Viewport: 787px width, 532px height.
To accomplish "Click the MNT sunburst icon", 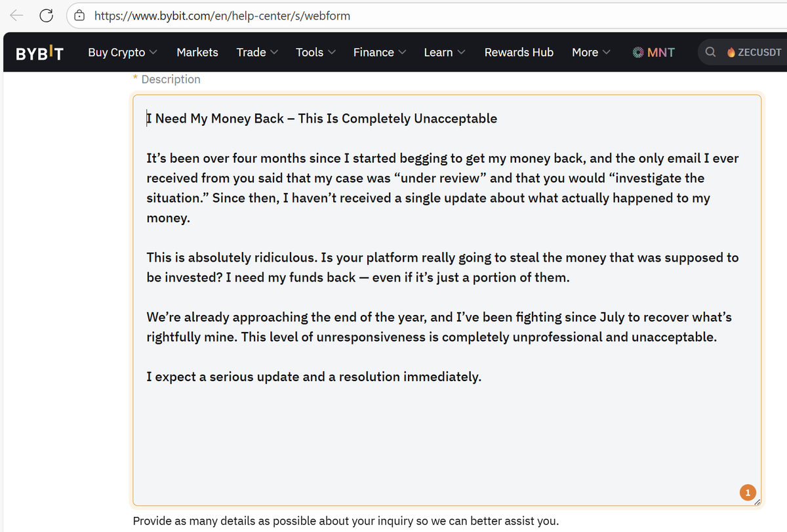I will pos(638,52).
